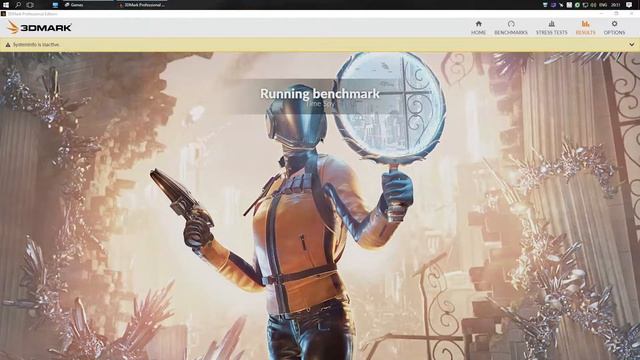Screen dimensions: 640x360
Task: Read the 'SystemInfo is inactive' message
Action: 36,45
